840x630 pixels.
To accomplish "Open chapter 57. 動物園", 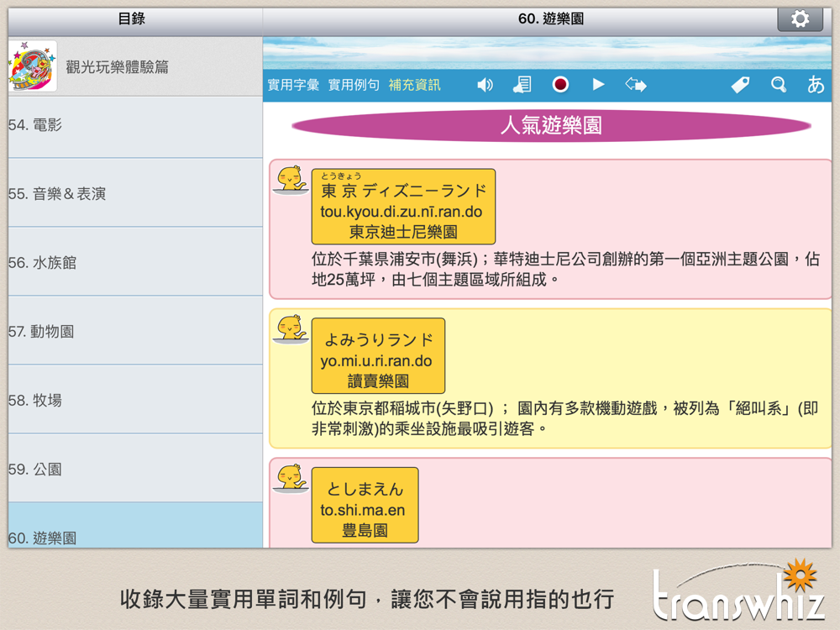I will pyautogui.click(x=135, y=330).
